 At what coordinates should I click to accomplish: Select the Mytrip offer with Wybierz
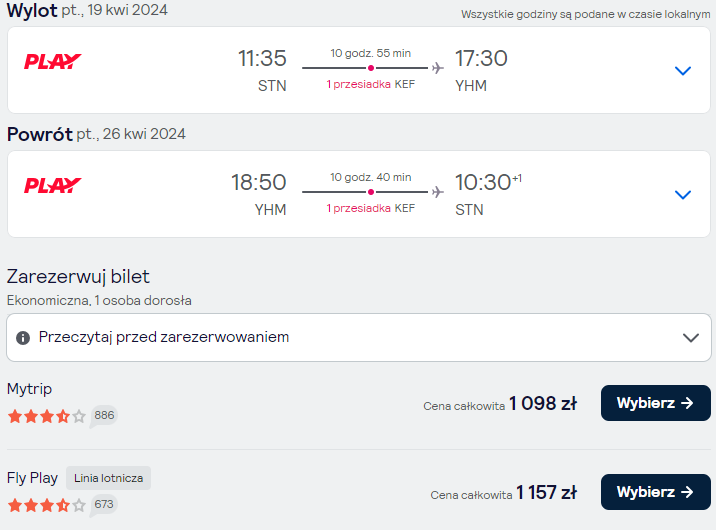(x=655, y=403)
